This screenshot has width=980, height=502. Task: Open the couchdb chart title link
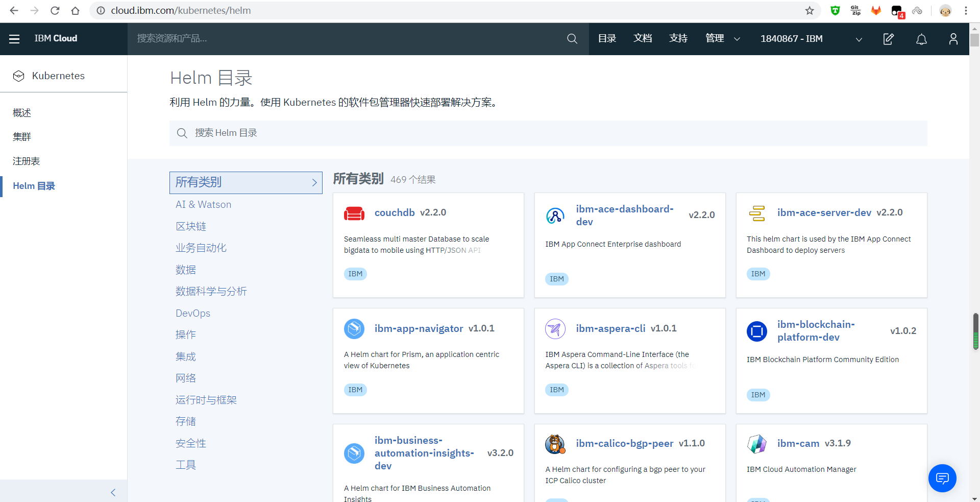tap(395, 212)
